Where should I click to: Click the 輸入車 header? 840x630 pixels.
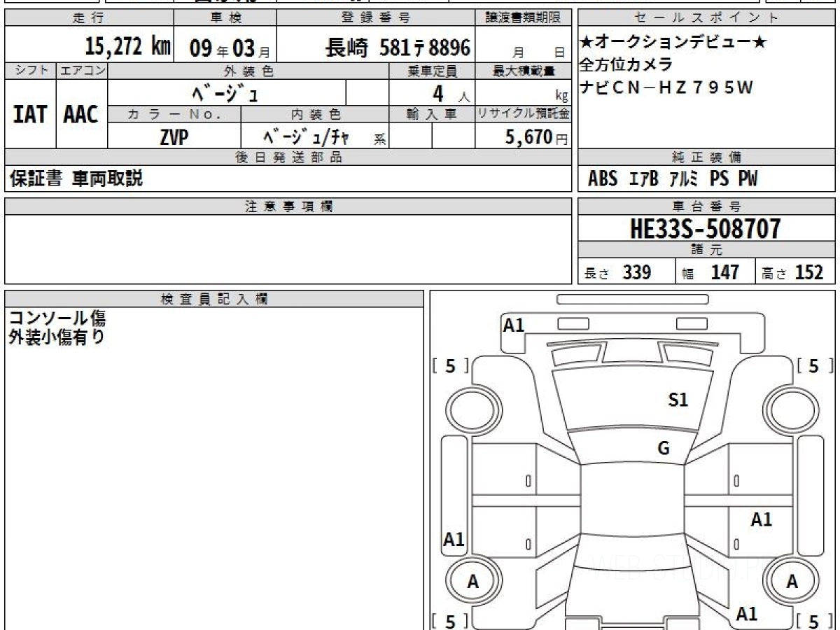[432, 114]
